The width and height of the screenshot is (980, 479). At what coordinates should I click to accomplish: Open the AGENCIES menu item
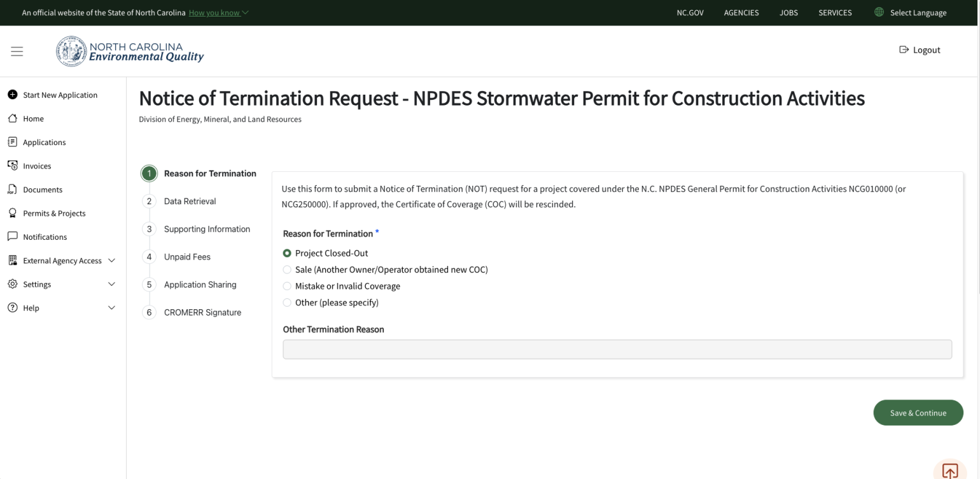point(741,12)
